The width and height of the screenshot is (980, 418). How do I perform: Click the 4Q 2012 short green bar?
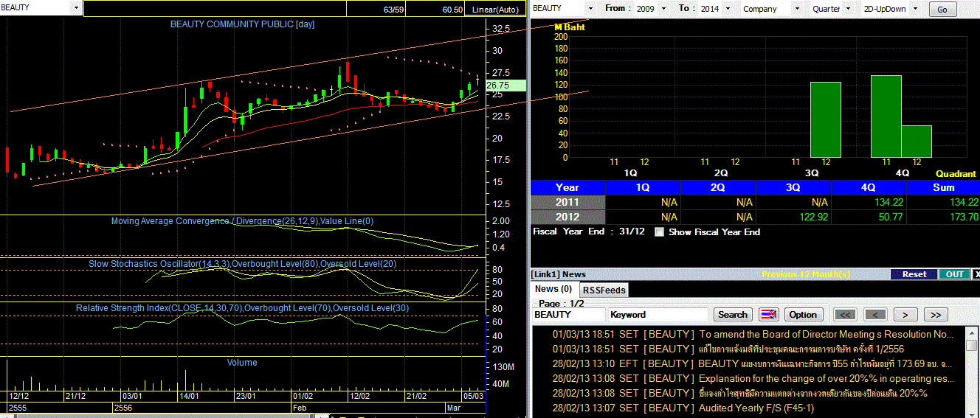tap(917, 142)
